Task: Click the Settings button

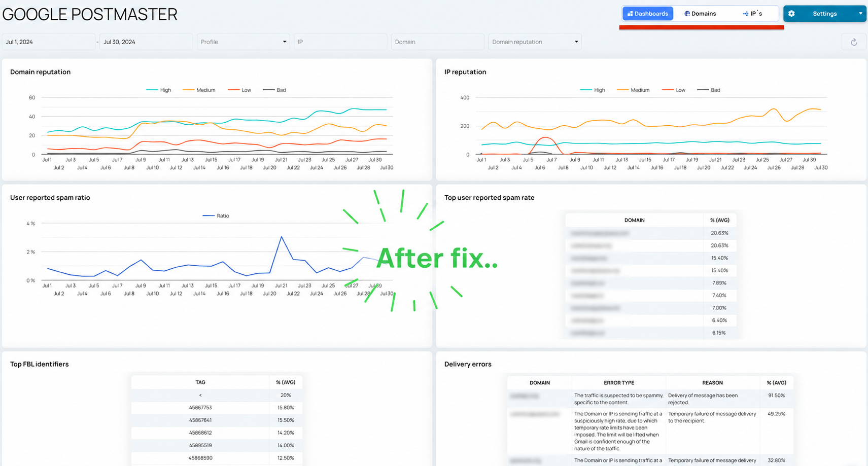Action: pyautogui.click(x=824, y=14)
